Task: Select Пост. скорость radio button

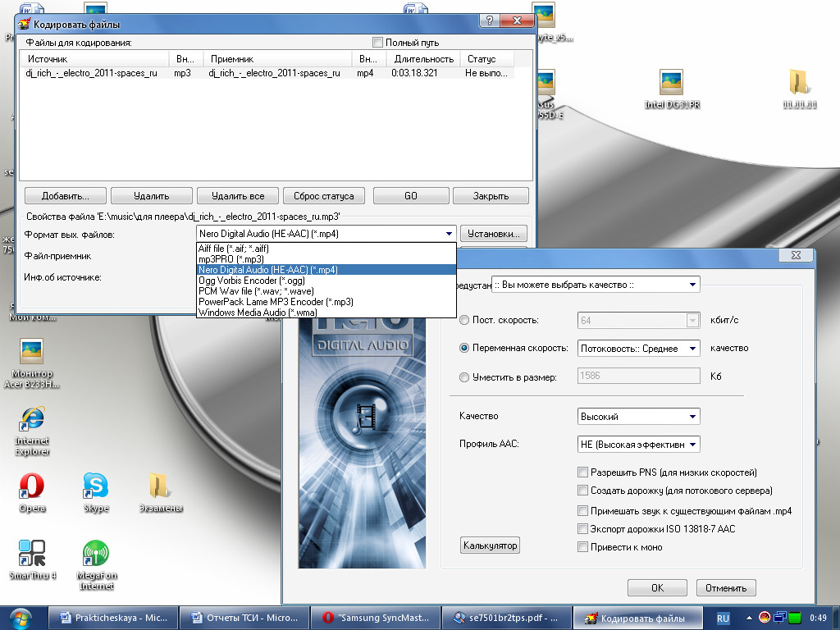Action: [464, 320]
